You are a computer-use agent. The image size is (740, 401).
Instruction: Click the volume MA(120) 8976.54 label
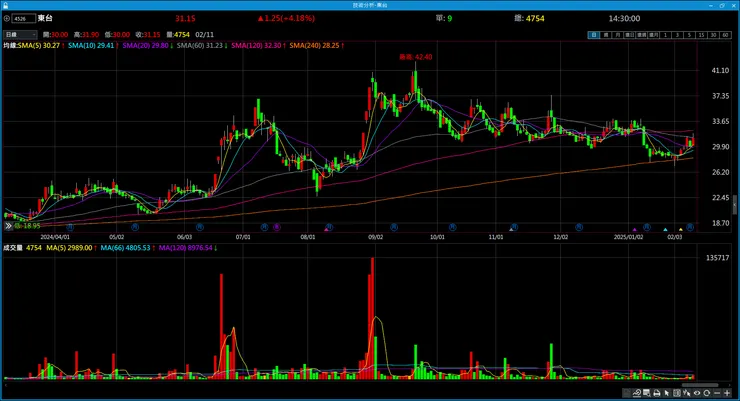[x=185, y=248]
